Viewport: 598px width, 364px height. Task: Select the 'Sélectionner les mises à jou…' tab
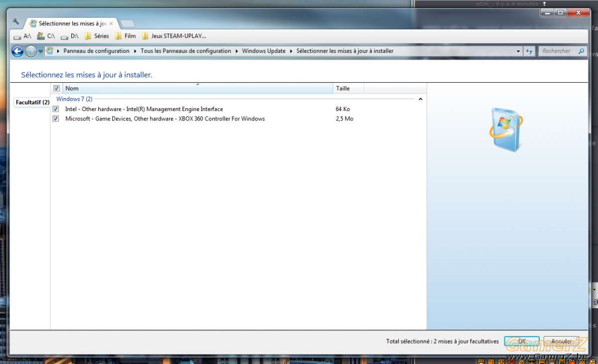point(72,23)
